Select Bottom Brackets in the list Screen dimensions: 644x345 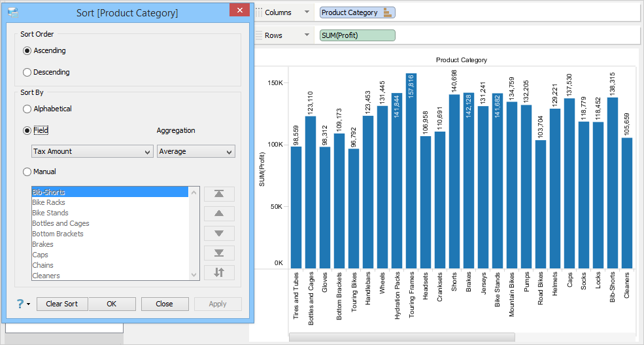click(x=110, y=234)
